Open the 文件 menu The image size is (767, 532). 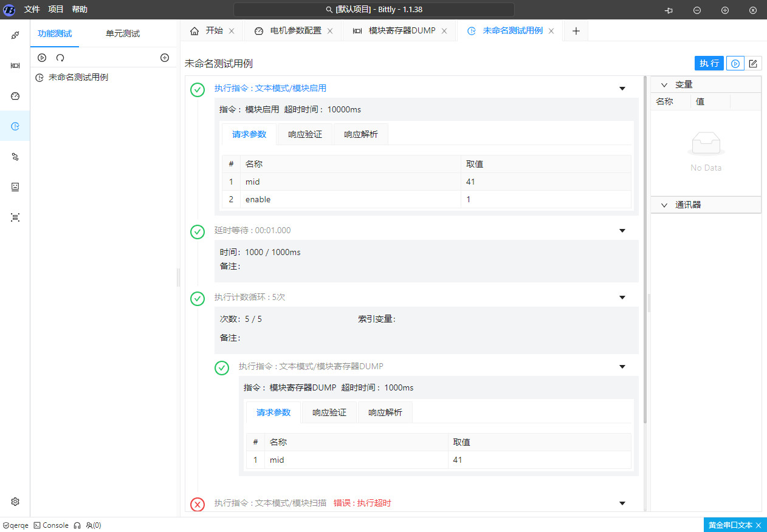tap(32, 10)
